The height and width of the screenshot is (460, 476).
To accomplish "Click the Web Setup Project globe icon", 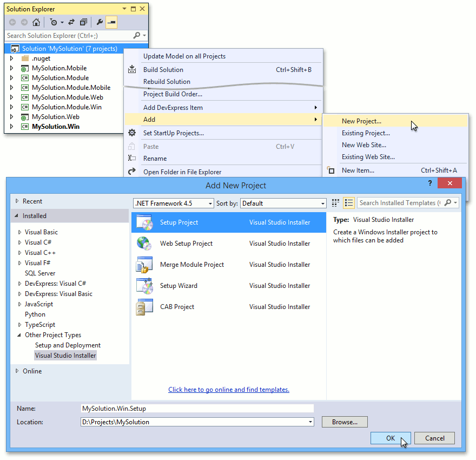I will coord(144,244).
